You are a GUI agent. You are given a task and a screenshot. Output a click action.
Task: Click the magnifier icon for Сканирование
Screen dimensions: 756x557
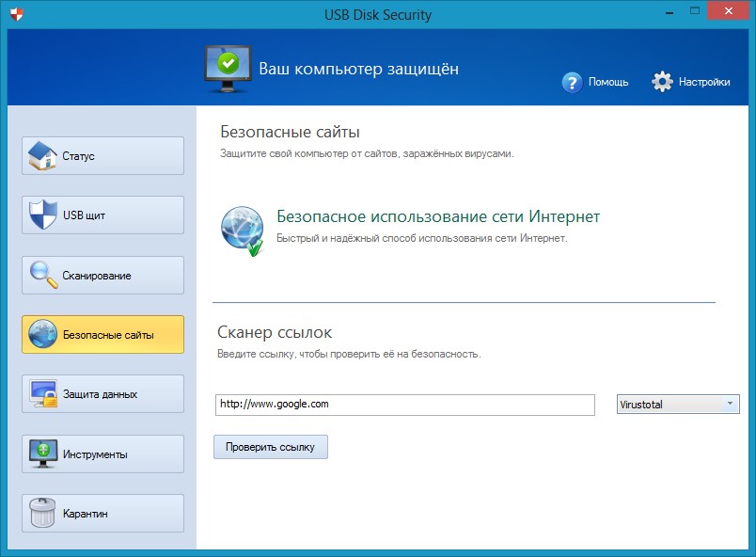coord(43,275)
